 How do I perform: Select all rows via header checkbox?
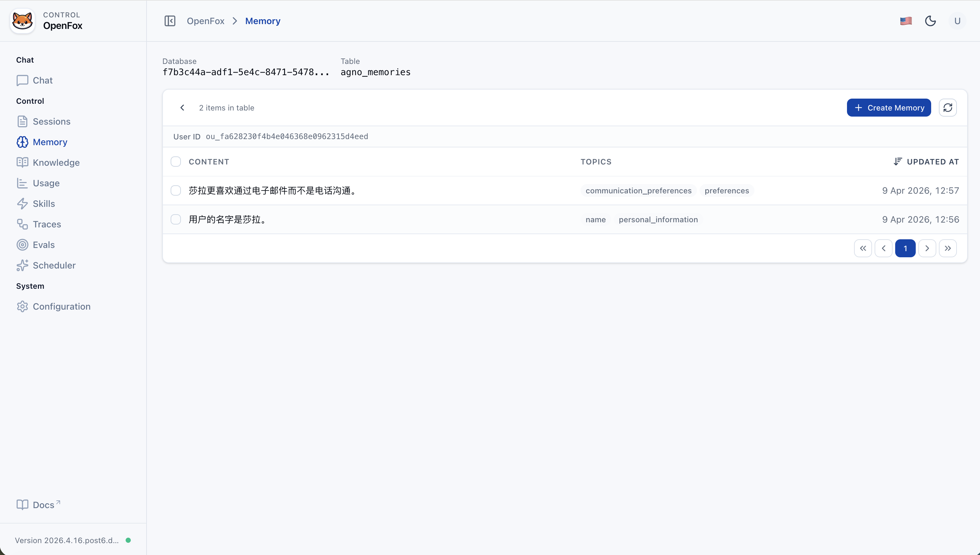[x=176, y=161]
